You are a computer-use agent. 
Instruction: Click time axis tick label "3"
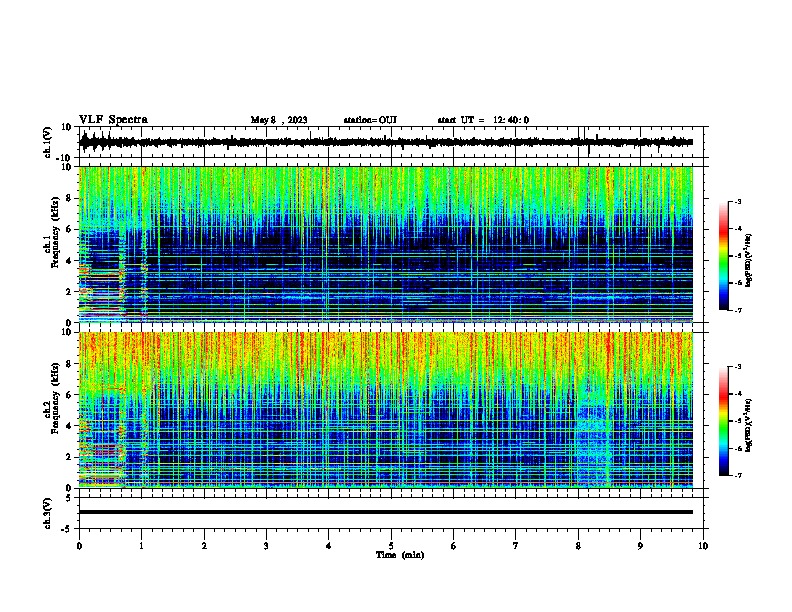(x=266, y=546)
